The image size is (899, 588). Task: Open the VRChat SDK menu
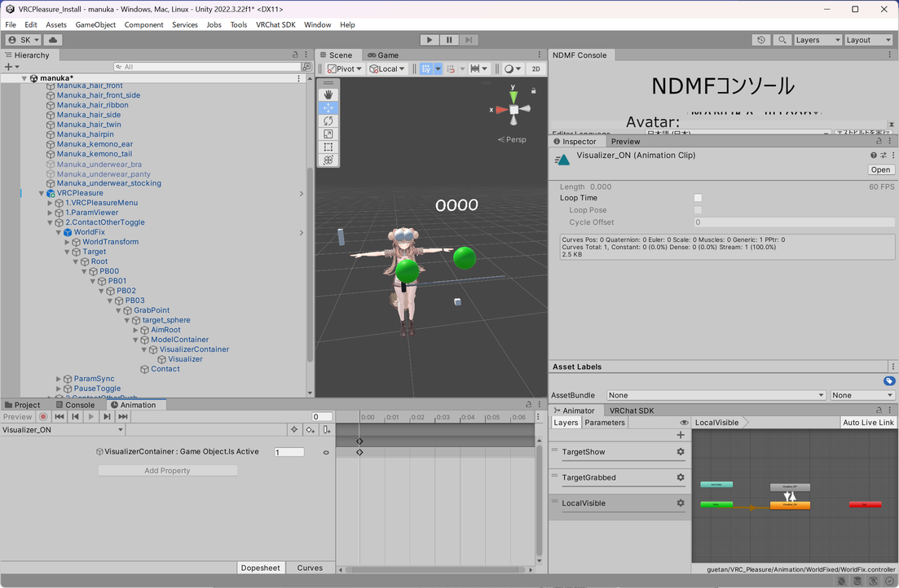click(x=275, y=24)
